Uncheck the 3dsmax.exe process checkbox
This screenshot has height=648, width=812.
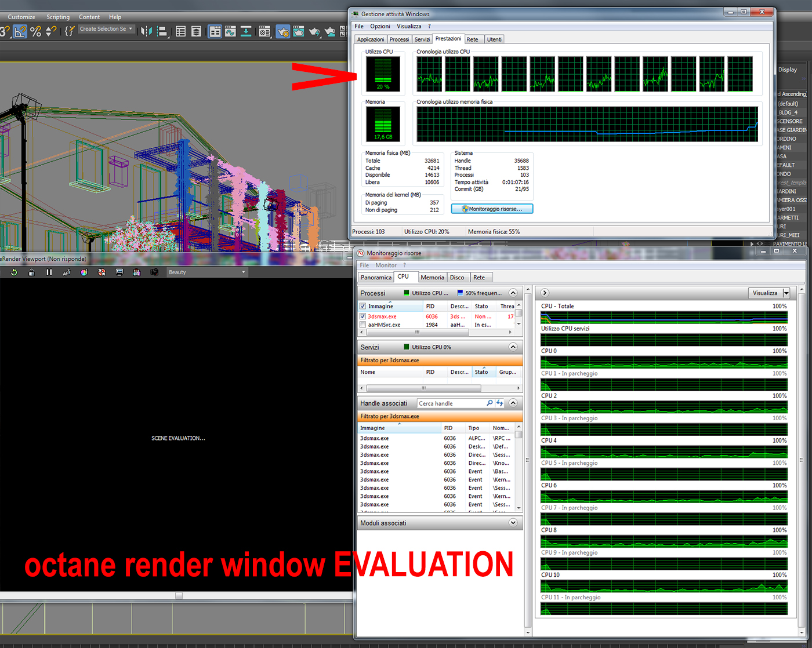363,316
